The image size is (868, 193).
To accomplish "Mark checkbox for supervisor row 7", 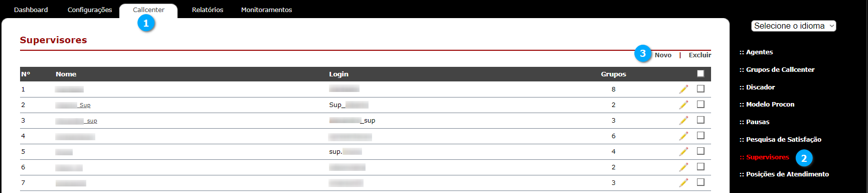I will 701,182.
